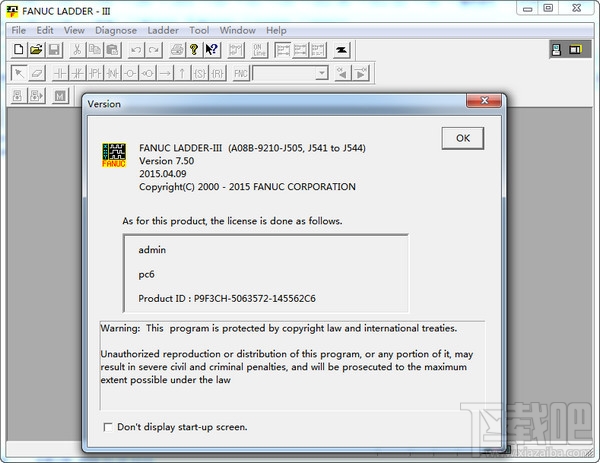Click OK in the Version dialog
Image resolution: width=600 pixels, height=463 pixels.
pos(463,138)
